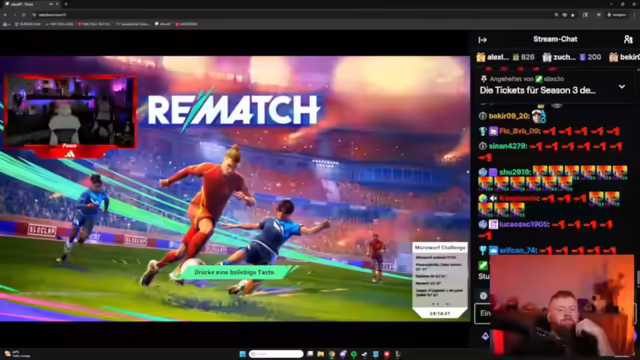Click the pin icon beside 'Angeheftet von'

coord(484,79)
